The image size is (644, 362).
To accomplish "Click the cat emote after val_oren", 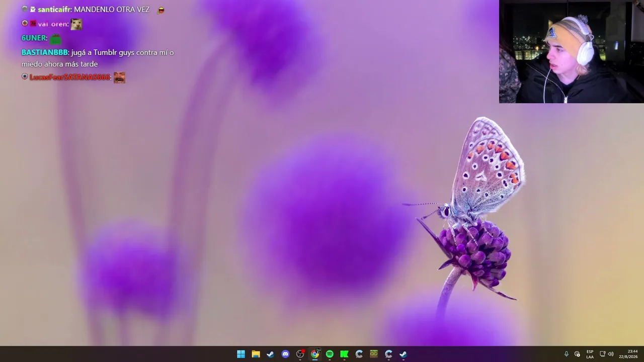I will (76, 24).
